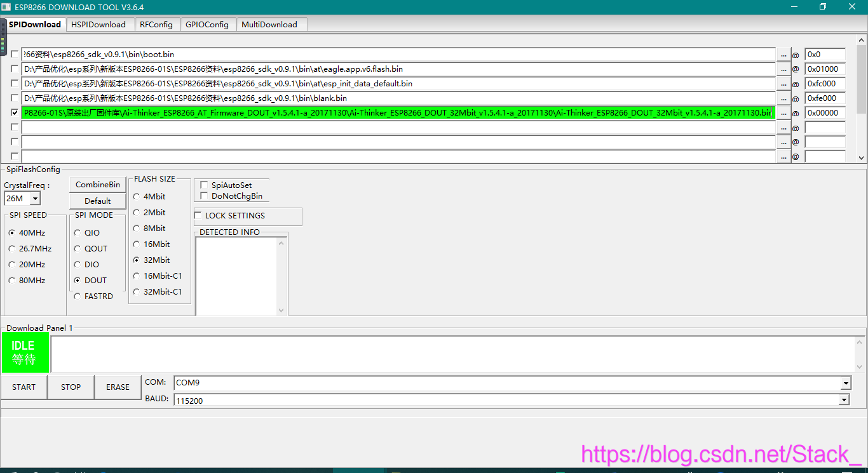Viewport: 868px width, 473px height.
Task: Enable checkbox for boot.bin file
Action: [15, 55]
